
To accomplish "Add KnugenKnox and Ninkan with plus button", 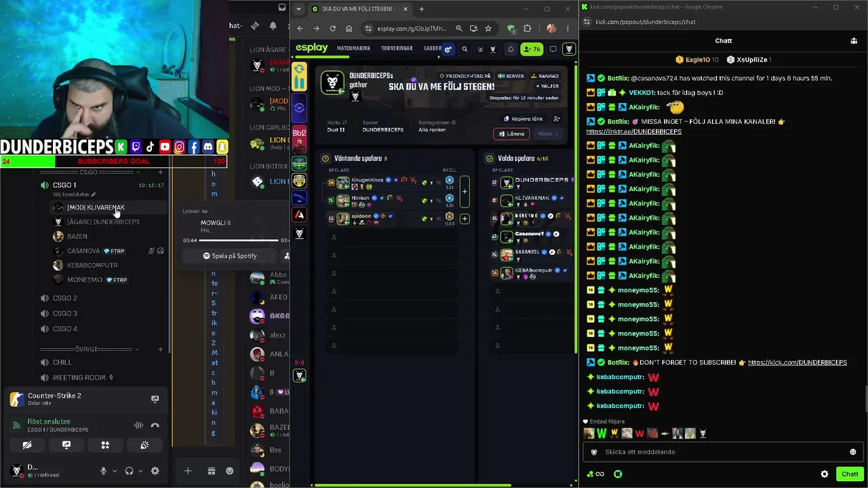I will [x=465, y=191].
